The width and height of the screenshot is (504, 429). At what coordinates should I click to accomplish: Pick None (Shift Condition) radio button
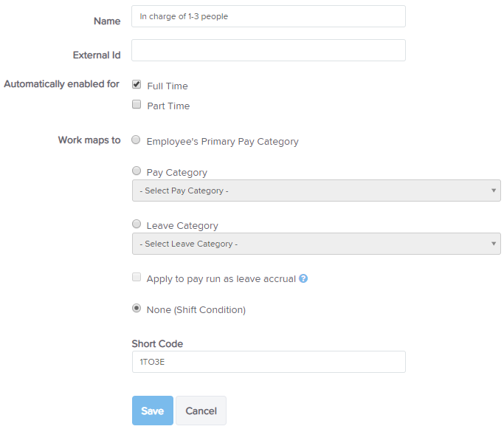[137, 308]
